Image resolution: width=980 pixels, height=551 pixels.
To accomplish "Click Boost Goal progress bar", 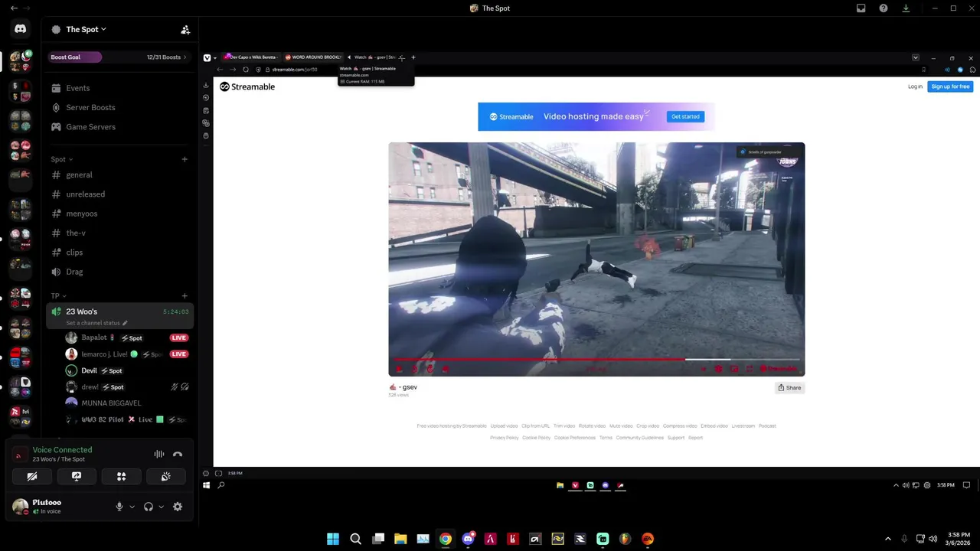I will coord(75,57).
